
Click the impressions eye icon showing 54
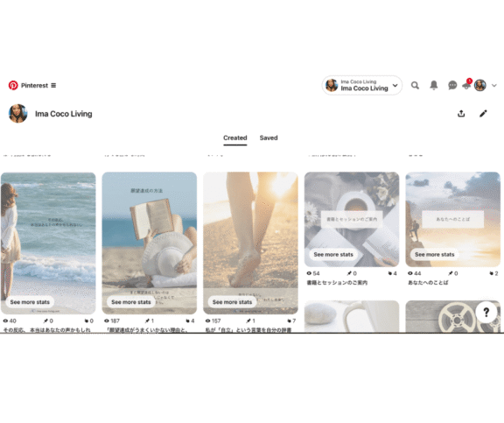pyautogui.click(x=309, y=273)
